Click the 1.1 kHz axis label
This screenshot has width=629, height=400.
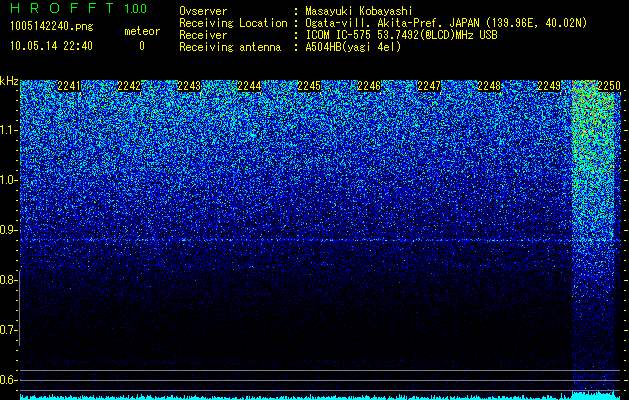[7, 130]
